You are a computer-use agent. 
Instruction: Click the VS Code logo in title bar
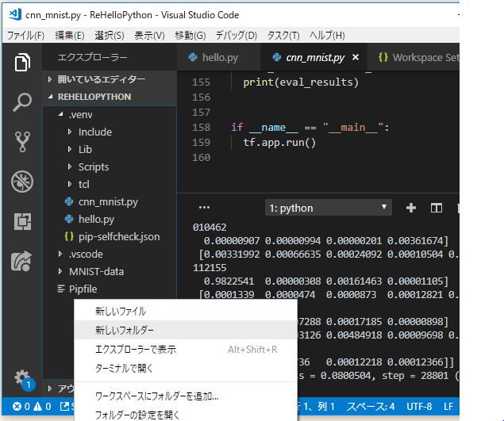click(15, 15)
